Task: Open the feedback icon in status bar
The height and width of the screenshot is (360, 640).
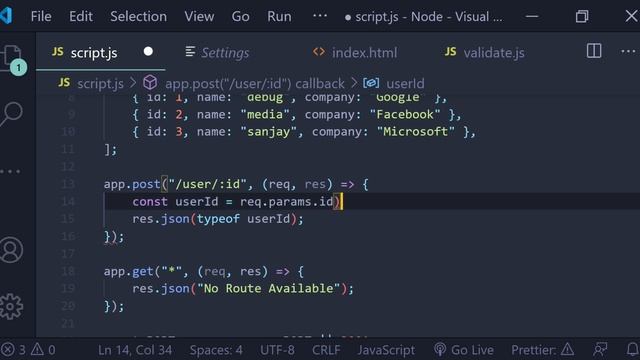Action: point(600,350)
